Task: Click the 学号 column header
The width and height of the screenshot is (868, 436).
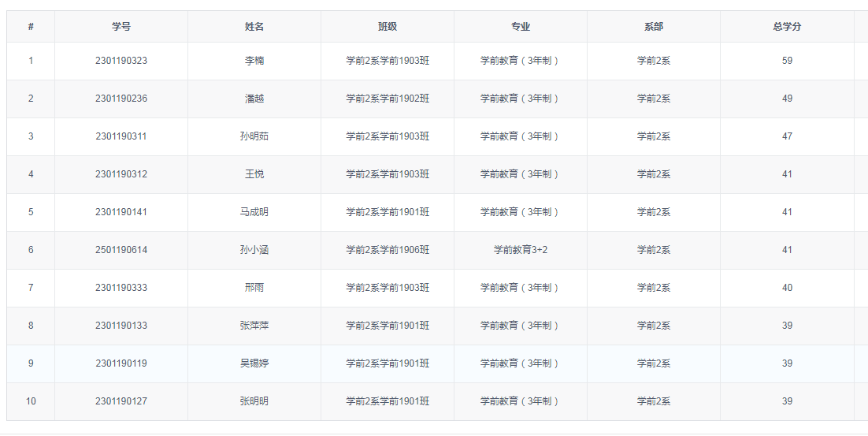Action: click(121, 27)
